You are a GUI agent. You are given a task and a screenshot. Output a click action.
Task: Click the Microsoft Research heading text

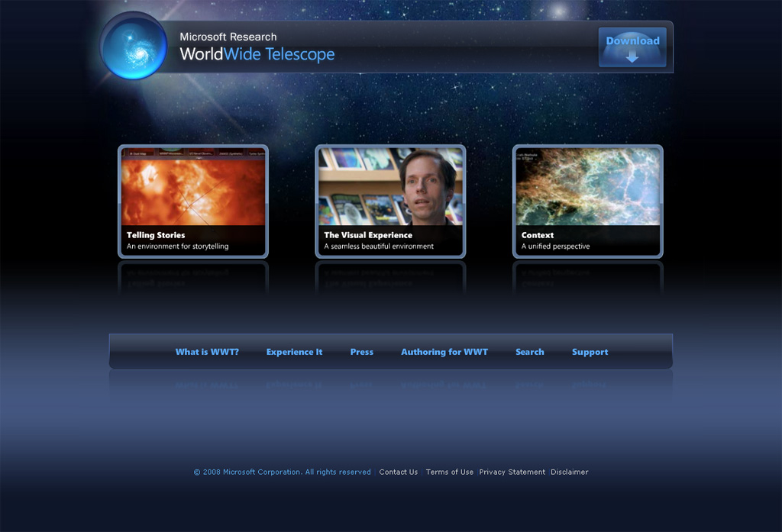[228, 37]
